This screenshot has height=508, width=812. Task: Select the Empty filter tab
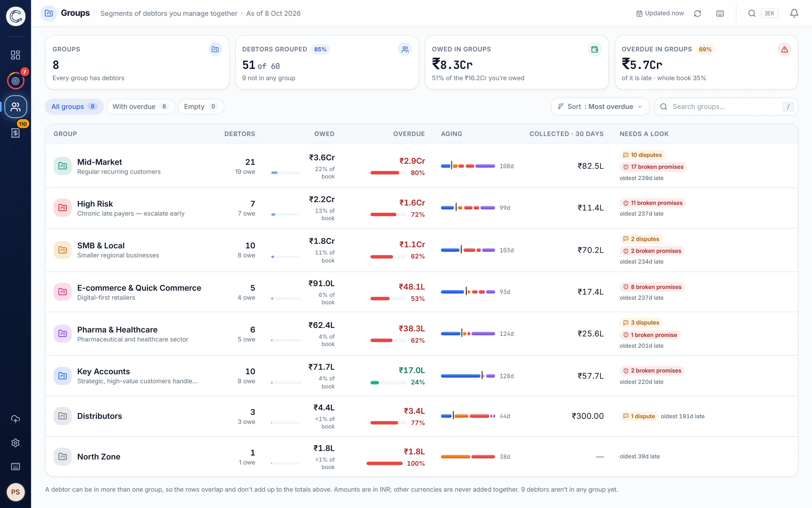[x=201, y=106]
